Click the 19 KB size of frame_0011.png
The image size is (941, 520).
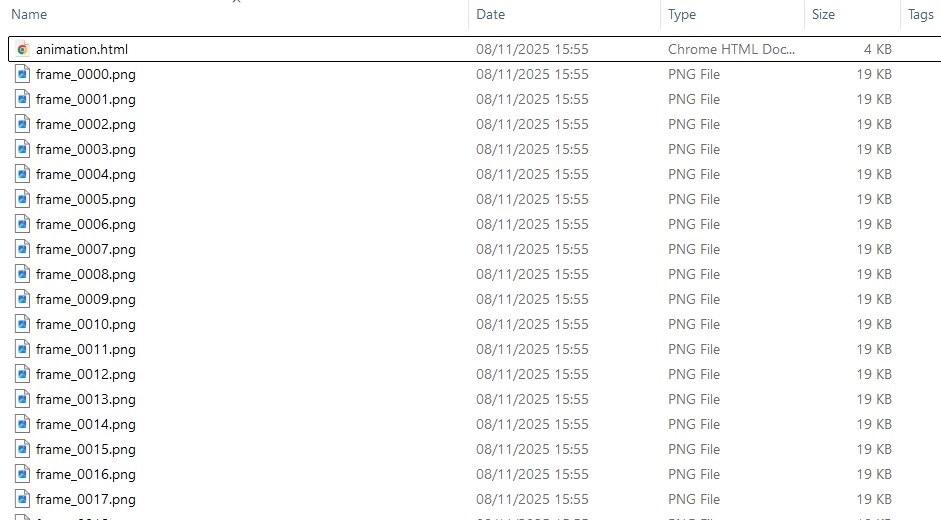873,349
